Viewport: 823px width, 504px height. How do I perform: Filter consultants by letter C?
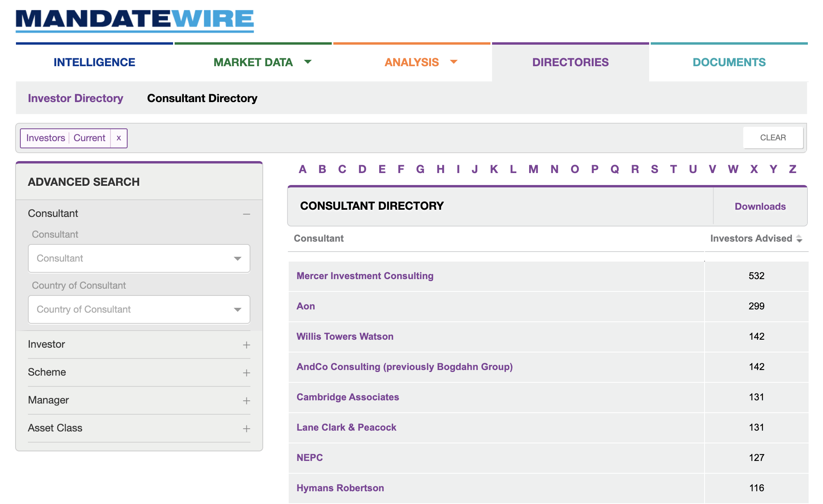(x=342, y=169)
